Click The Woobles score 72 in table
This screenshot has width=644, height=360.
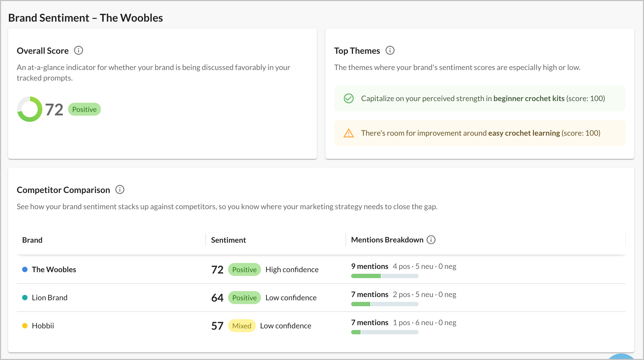point(217,269)
